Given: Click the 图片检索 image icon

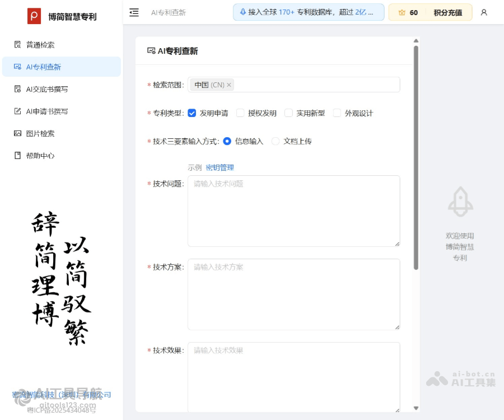Looking at the screenshot, I should pos(18,133).
